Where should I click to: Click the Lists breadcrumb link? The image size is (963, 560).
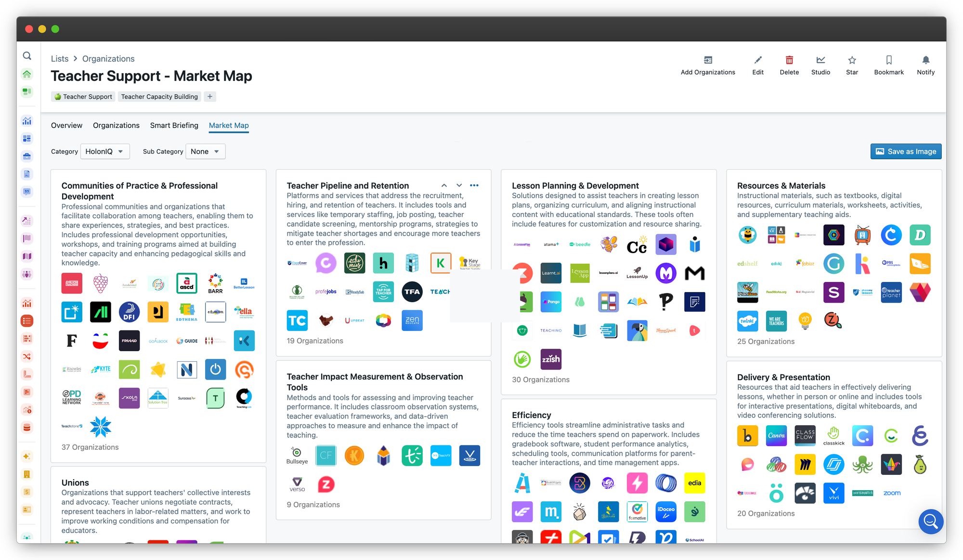(60, 59)
